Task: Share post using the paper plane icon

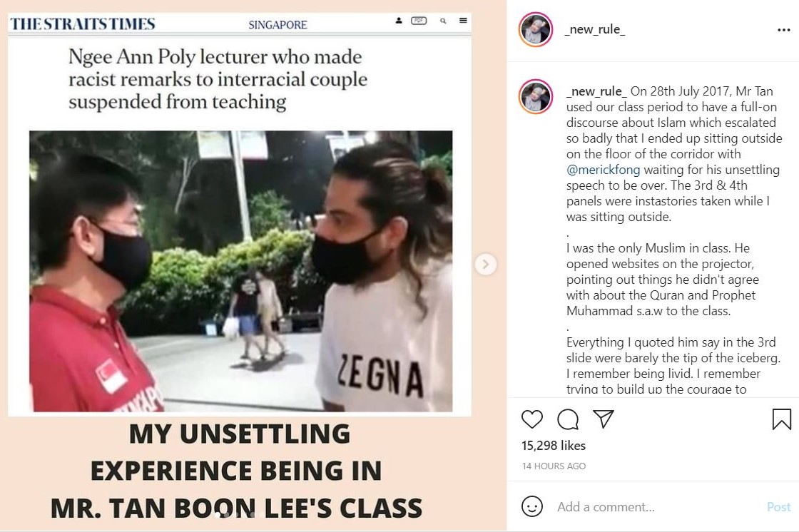Action: click(x=604, y=419)
